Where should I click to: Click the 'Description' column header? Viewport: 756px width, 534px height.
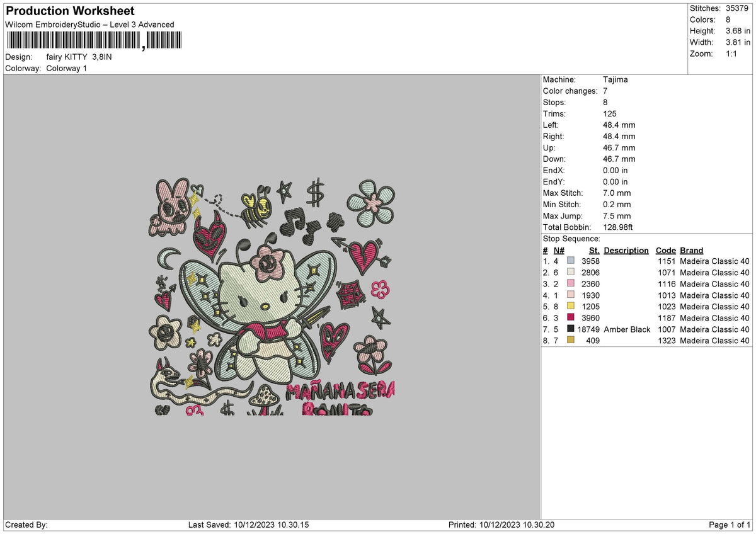pyautogui.click(x=626, y=251)
